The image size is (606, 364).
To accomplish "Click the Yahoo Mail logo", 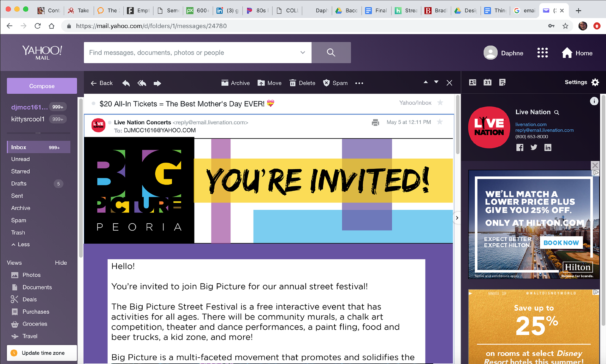I will pos(42,52).
